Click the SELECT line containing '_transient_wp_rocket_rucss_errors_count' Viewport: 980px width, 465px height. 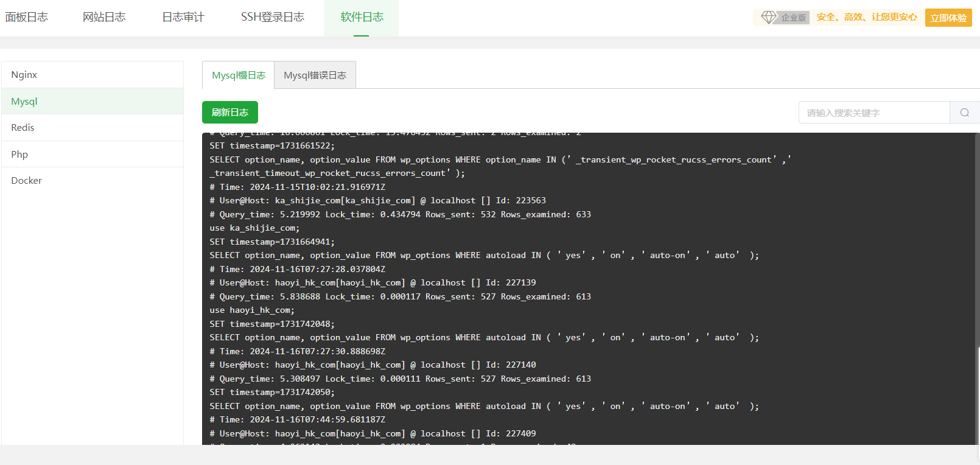coord(500,159)
